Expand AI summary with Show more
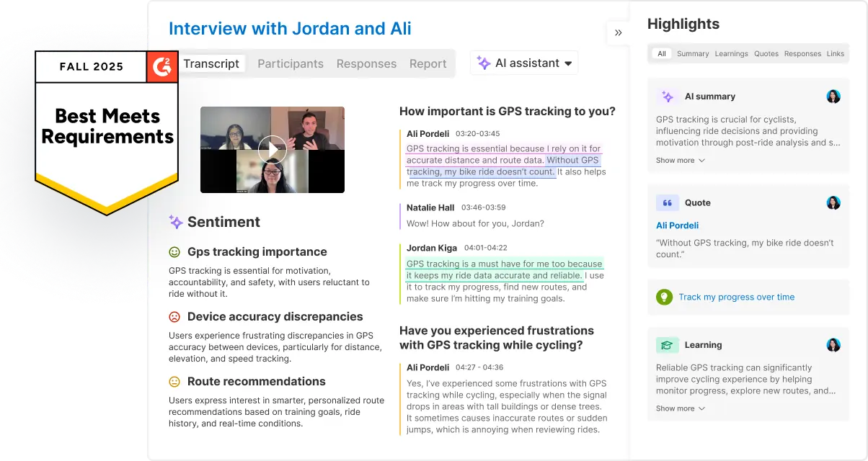Viewport: 868px width, 461px height. [x=680, y=161]
